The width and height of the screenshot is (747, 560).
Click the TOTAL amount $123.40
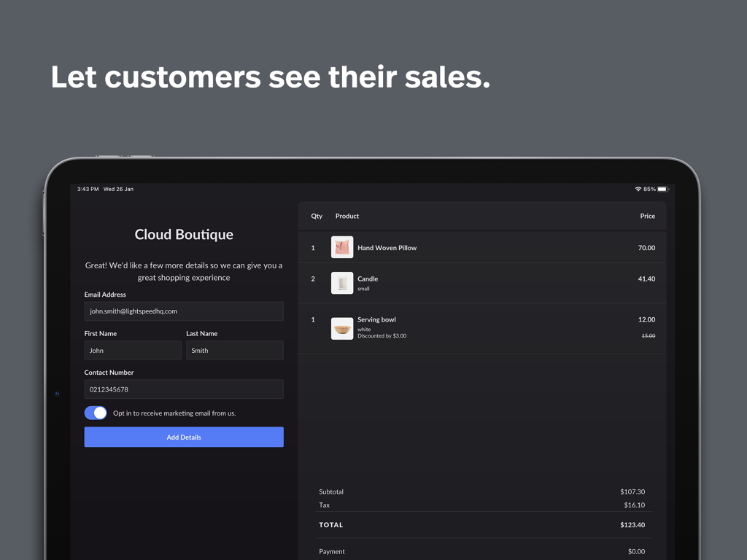(x=632, y=525)
